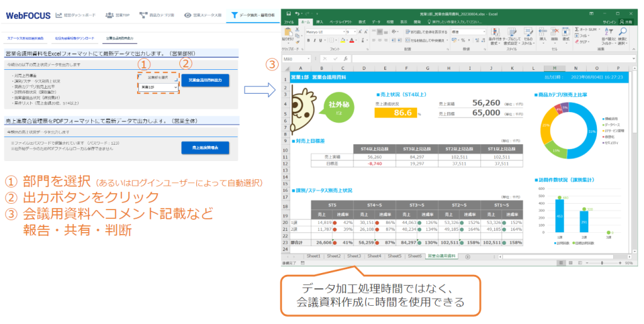Click the sales progress management PDF button
Viewport: 644px width, 324px height.
[205, 147]
